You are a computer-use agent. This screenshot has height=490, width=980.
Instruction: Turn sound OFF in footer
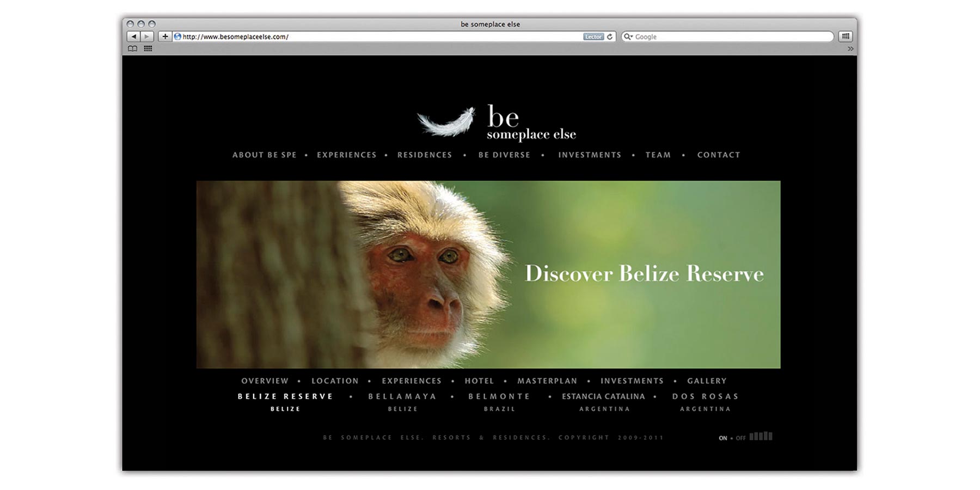[x=740, y=438]
